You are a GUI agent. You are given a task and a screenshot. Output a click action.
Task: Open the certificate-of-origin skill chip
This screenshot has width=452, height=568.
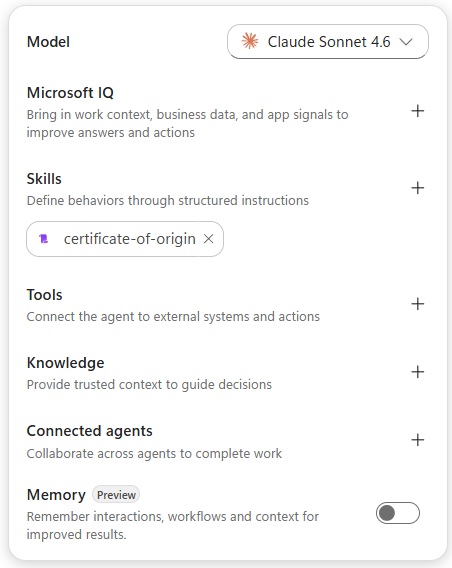[125, 239]
